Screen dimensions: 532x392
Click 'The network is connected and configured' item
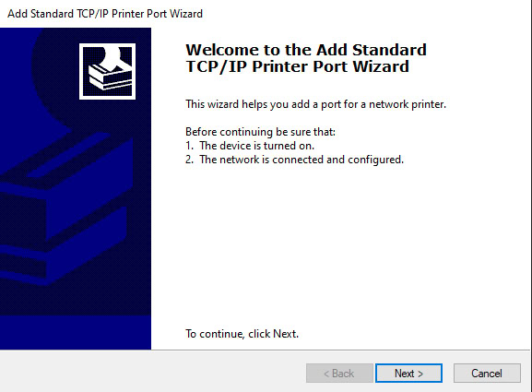[x=294, y=160]
